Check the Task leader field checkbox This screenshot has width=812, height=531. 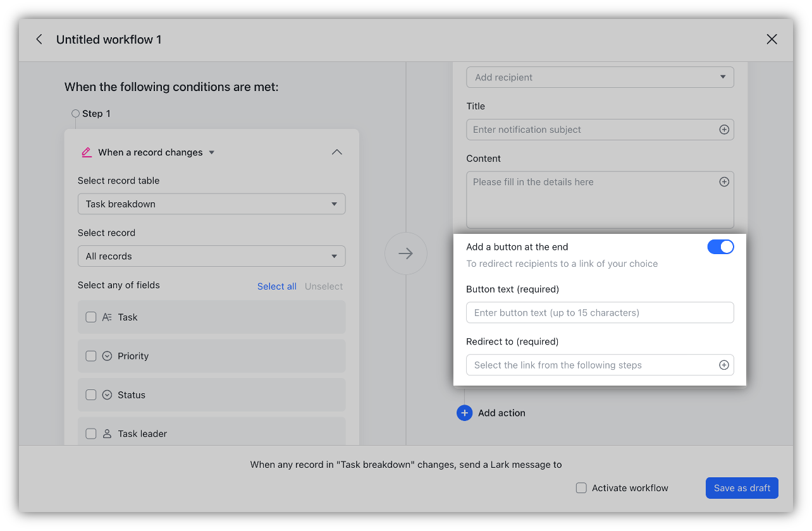click(91, 434)
